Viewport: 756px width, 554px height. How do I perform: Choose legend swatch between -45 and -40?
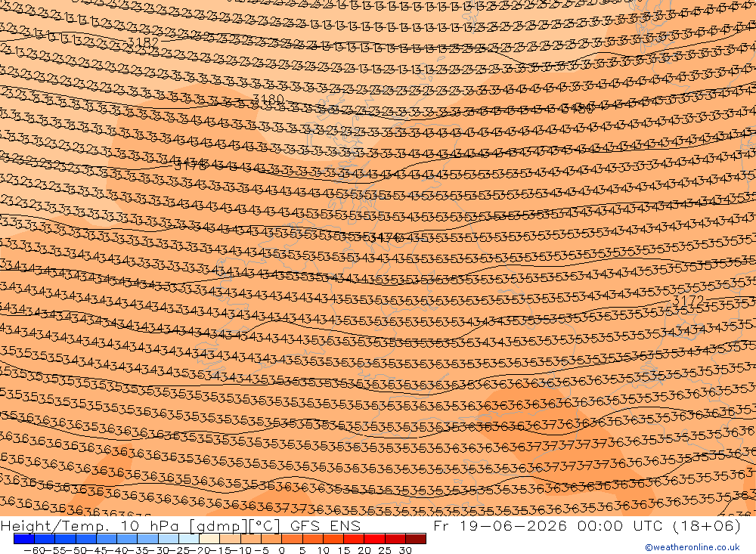coord(107,539)
